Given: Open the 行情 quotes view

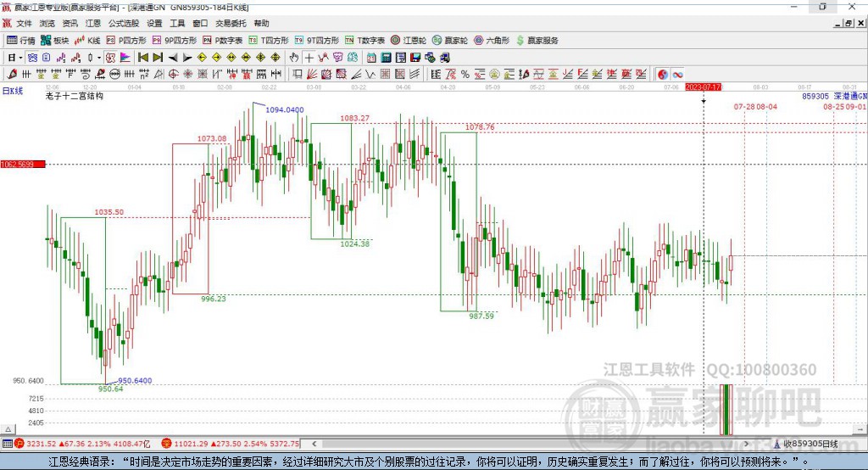Looking at the screenshot, I should 21,41.
